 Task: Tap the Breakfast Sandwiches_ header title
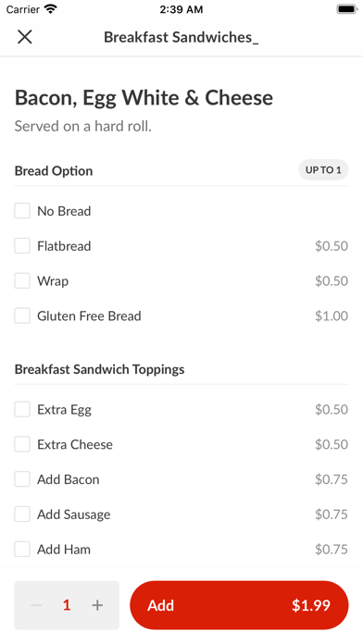[181, 37]
